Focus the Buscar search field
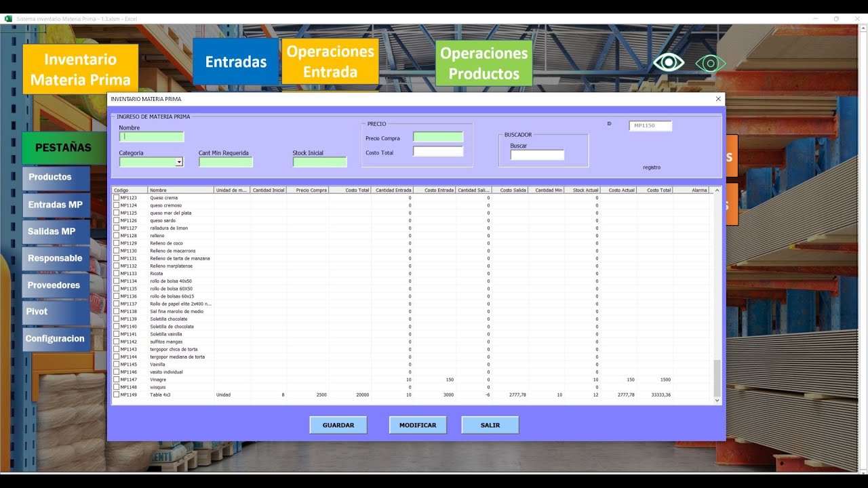868x488 pixels. (x=537, y=155)
